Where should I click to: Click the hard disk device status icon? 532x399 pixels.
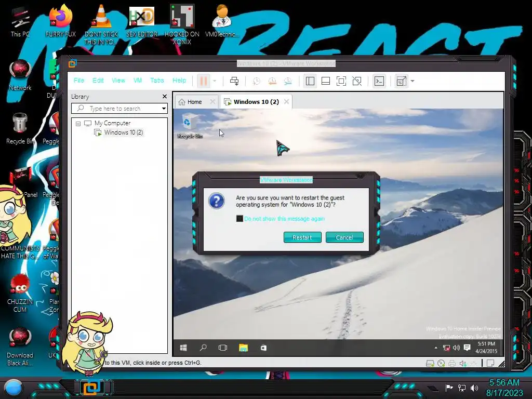430,363
